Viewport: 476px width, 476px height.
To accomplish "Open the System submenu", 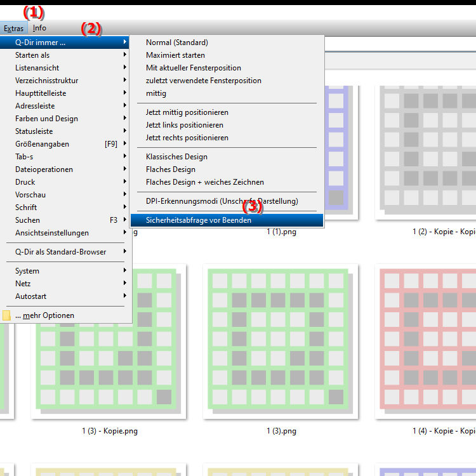I will pyautogui.click(x=64, y=271).
